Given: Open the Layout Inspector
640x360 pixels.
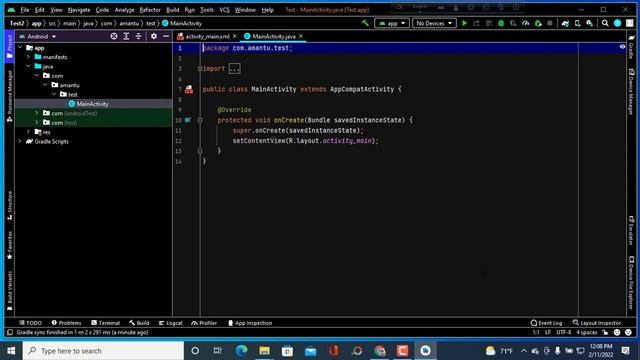Looking at the screenshot, I should [596, 323].
